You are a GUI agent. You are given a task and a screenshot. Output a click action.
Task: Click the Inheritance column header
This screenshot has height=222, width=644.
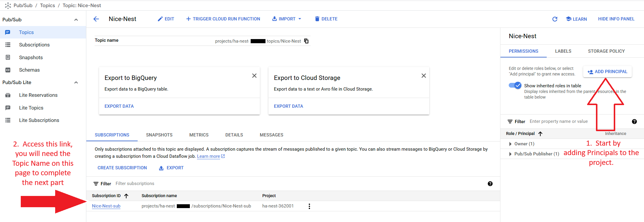pos(616,133)
